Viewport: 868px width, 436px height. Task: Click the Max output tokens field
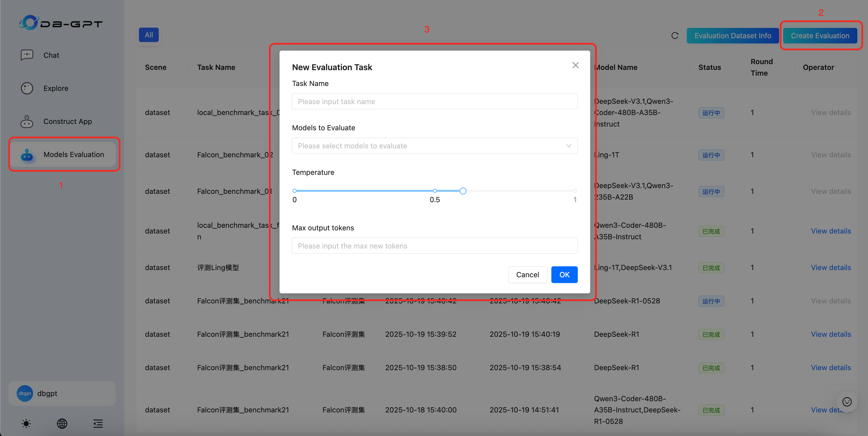pyautogui.click(x=434, y=246)
